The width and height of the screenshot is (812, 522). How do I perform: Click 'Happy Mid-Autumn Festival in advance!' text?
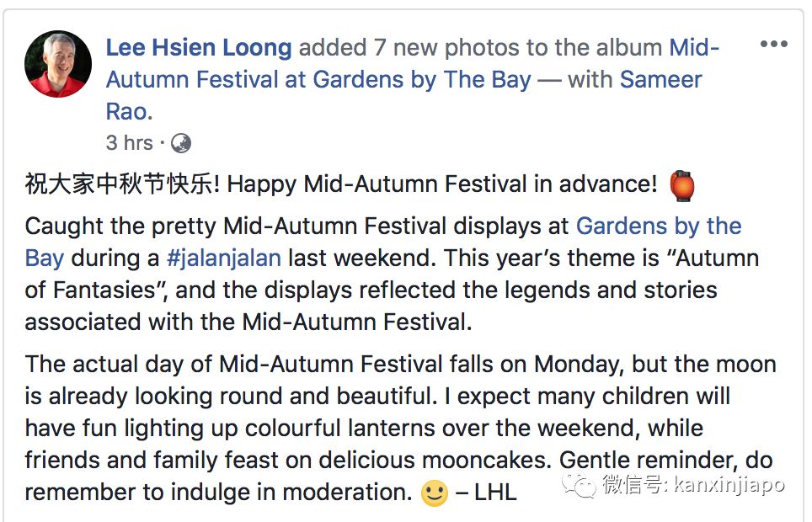442,184
